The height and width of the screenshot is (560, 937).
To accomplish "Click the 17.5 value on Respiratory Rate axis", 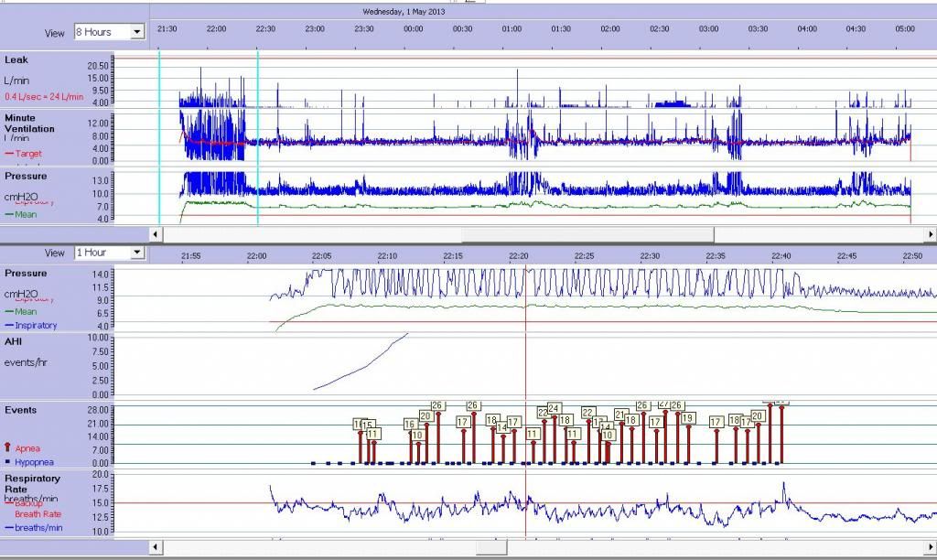I will pyautogui.click(x=101, y=489).
